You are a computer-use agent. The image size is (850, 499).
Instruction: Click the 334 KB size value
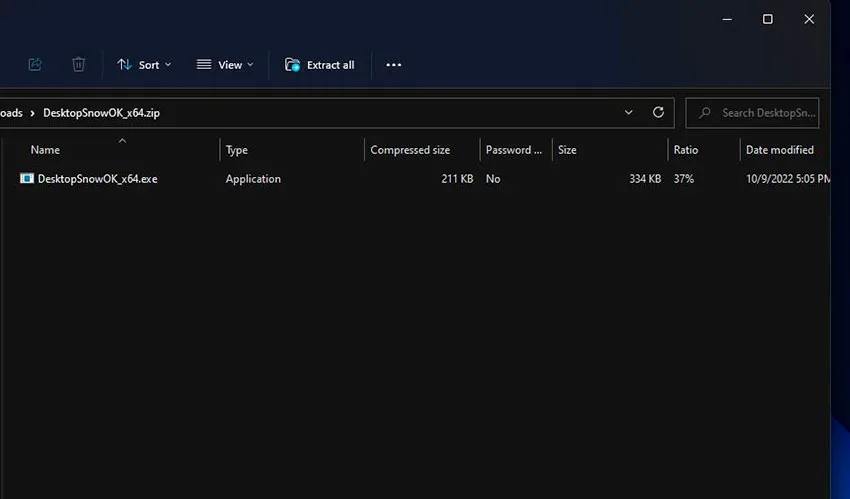click(x=645, y=179)
